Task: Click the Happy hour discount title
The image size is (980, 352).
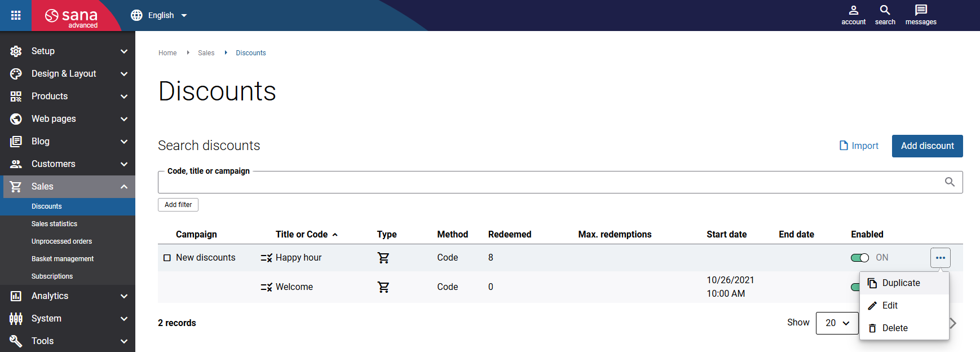Action: pyautogui.click(x=298, y=258)
